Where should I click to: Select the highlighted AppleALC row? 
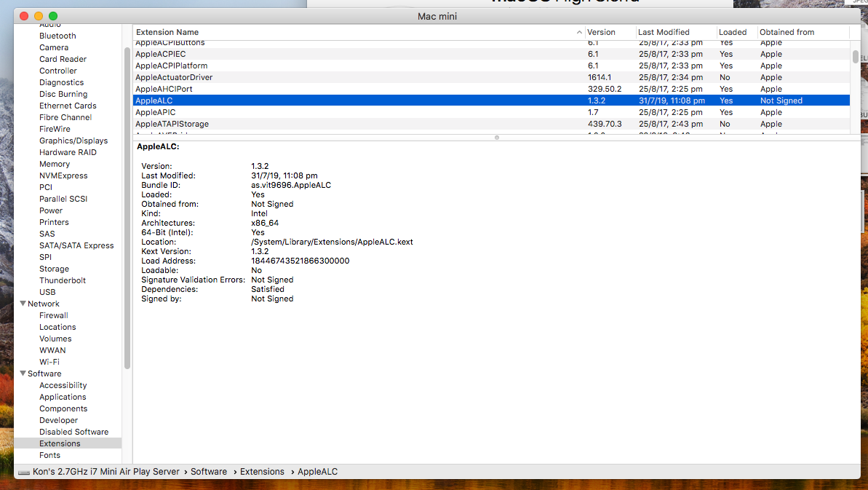pos(491,100)
